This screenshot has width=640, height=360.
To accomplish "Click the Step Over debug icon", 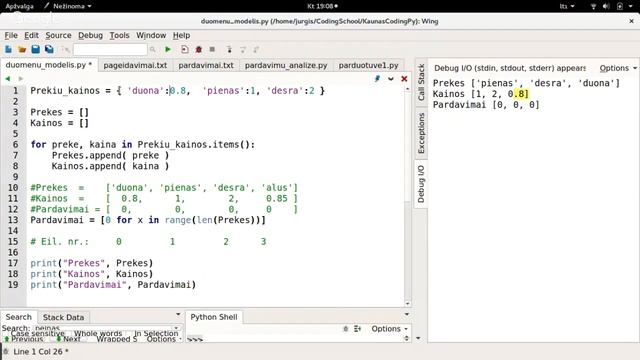I will point(243,49).
